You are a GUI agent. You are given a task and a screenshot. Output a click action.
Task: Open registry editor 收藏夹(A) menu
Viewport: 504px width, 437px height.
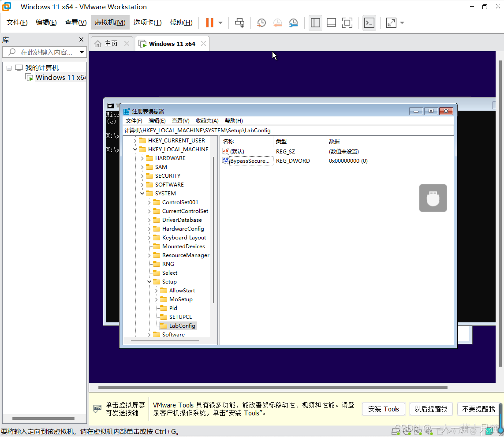pyautogui.click(x=207, y=120)
